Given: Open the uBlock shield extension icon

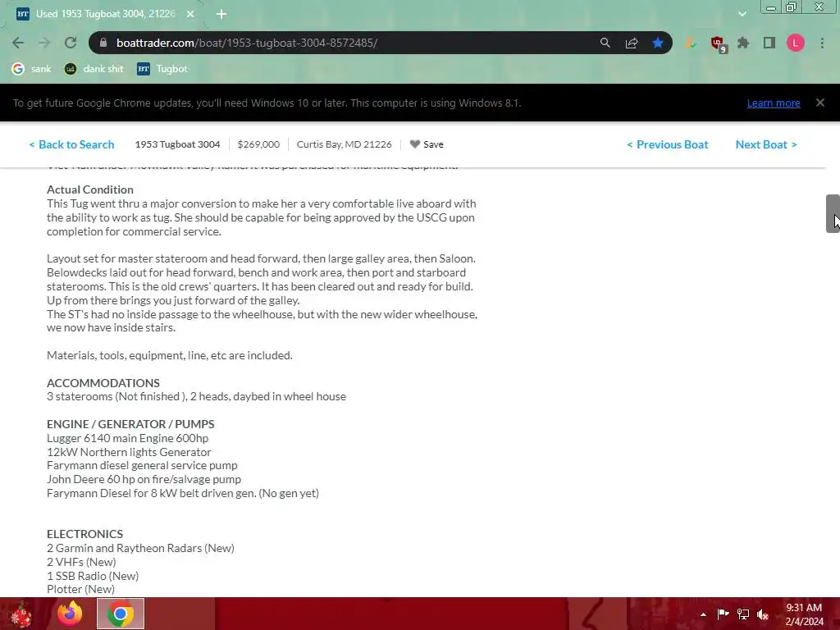Looking at the screenshot, I should click(x=717, y=43).
